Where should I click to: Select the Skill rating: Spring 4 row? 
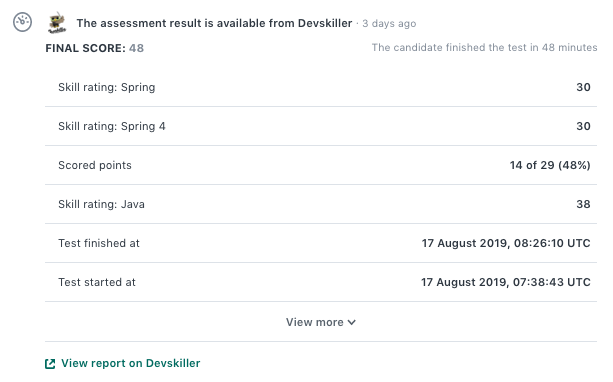tap(321, 126)
